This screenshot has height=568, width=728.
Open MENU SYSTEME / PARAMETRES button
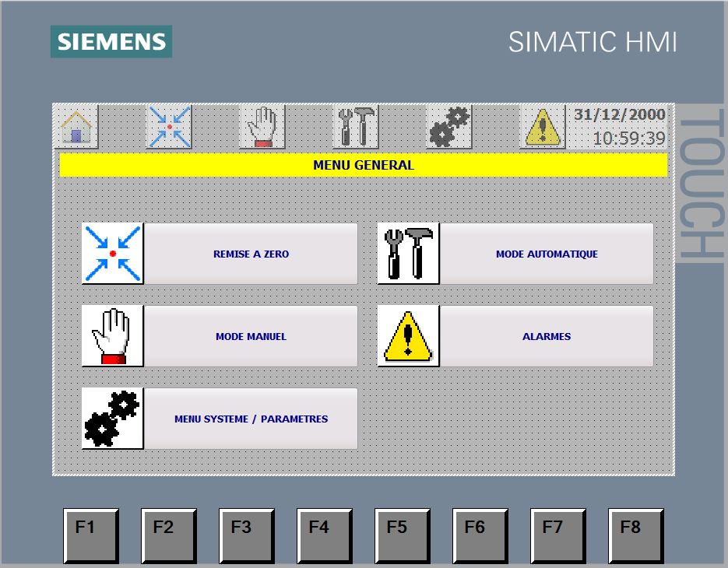pos(251,419)
